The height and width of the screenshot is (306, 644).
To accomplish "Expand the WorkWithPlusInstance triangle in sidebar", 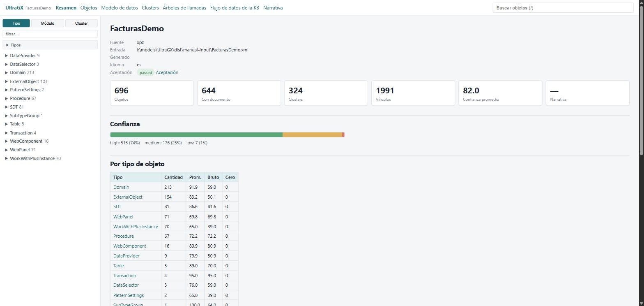I will [7, 158].
